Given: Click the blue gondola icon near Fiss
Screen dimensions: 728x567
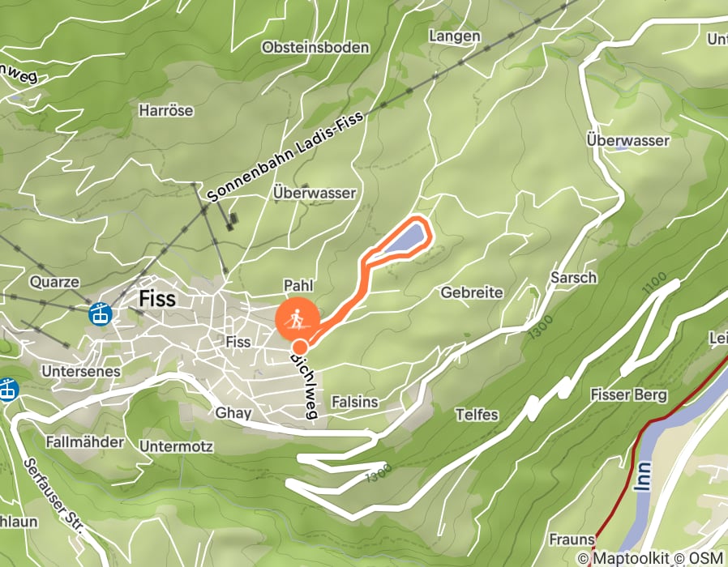Looking at the screenshot, I should (101, 314).
